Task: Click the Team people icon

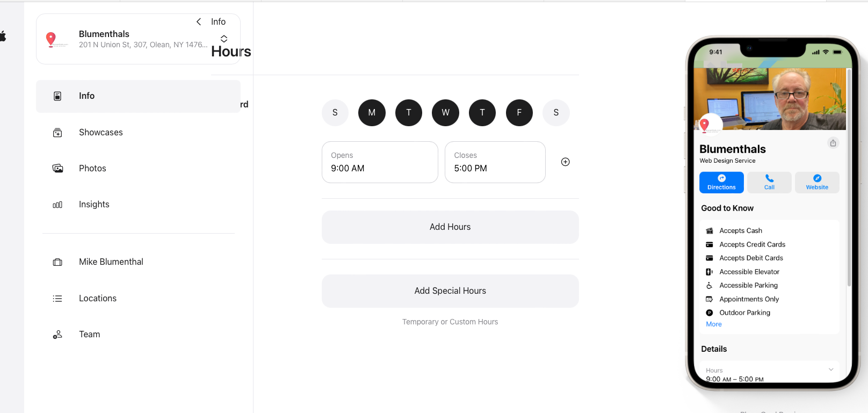Action: (x=57, y=335)
